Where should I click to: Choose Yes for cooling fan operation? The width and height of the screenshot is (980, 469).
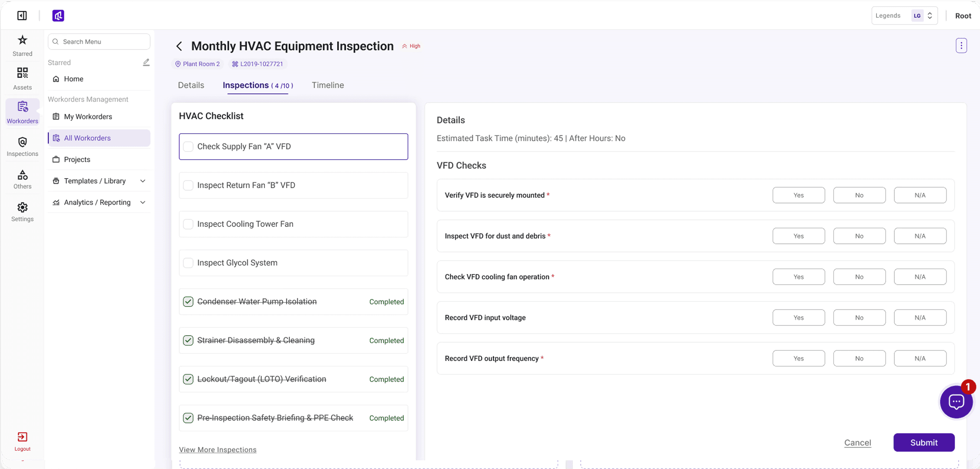pos(799,277)
